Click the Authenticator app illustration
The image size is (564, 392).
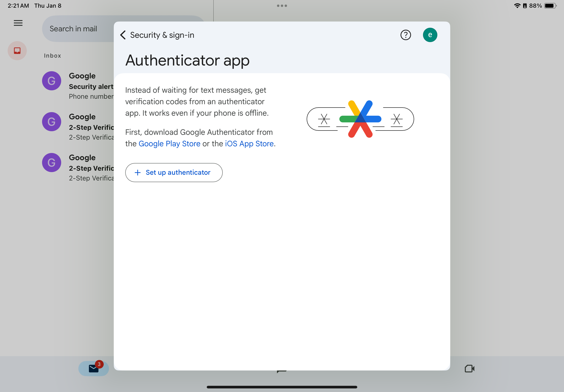pyautogui.click(x=360, y=119)
